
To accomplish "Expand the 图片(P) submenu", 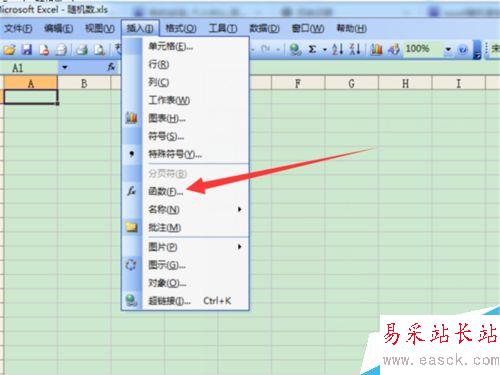I will [x=196, y=247].
